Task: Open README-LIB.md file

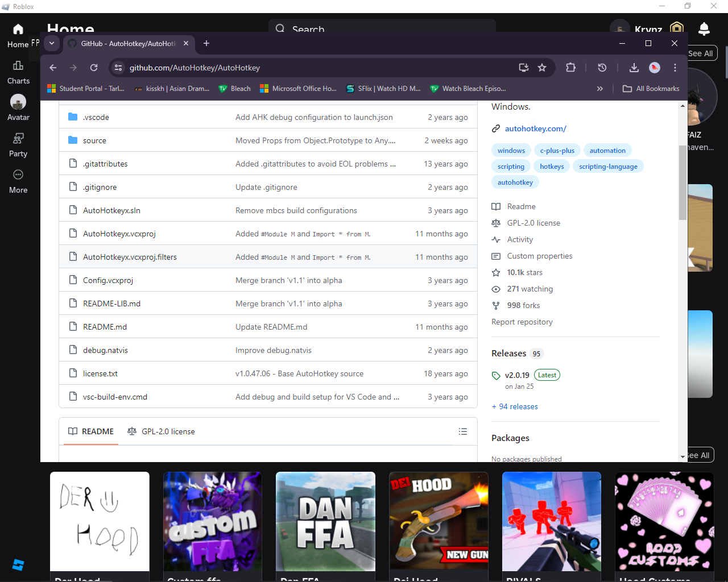Action: [111, 304]
